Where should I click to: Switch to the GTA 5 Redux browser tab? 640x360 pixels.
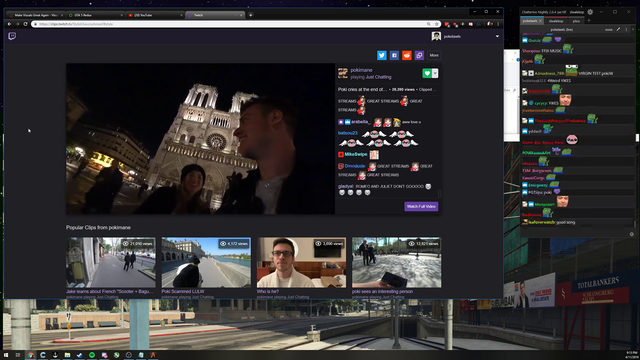[96, 15]
